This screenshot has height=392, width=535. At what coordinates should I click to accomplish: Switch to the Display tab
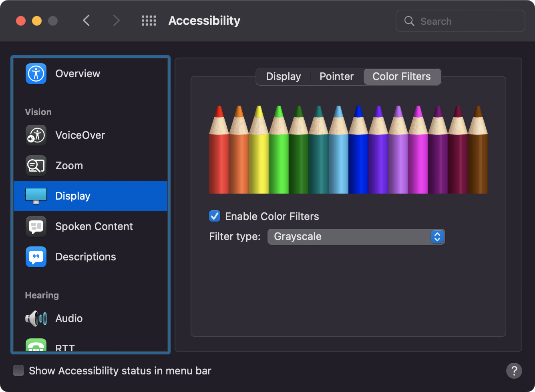click(x=283, y=77)
